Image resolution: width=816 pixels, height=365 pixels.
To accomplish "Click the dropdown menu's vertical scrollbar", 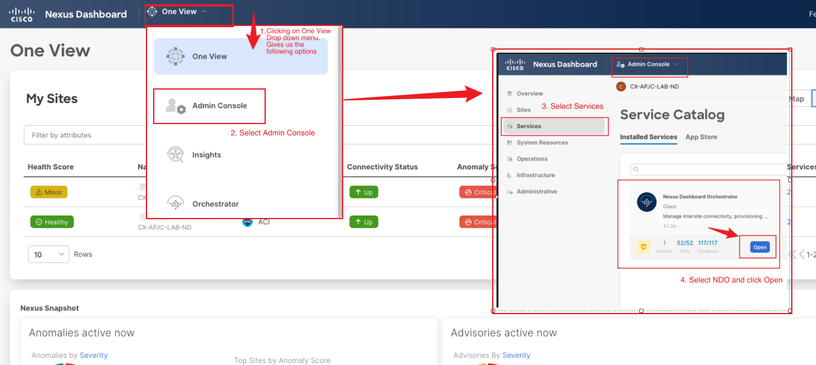I will click(340, 122).
